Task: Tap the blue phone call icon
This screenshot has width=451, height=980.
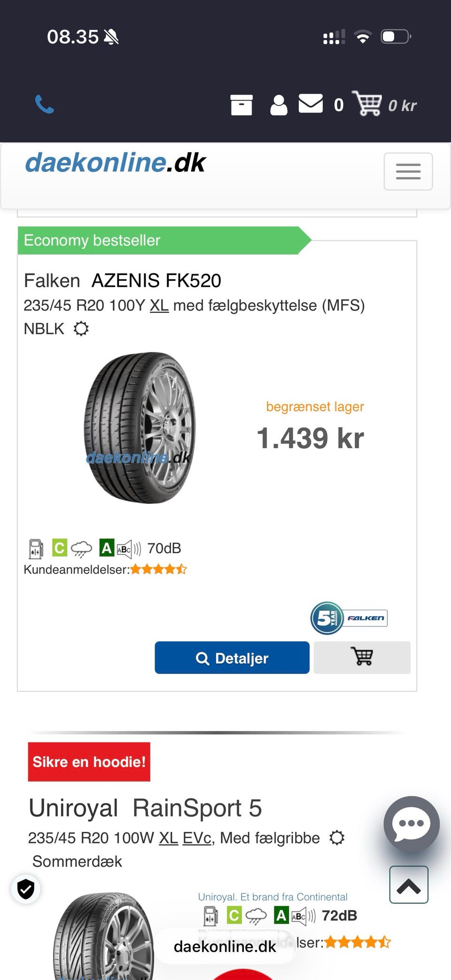Action: (x=45, y=104)
